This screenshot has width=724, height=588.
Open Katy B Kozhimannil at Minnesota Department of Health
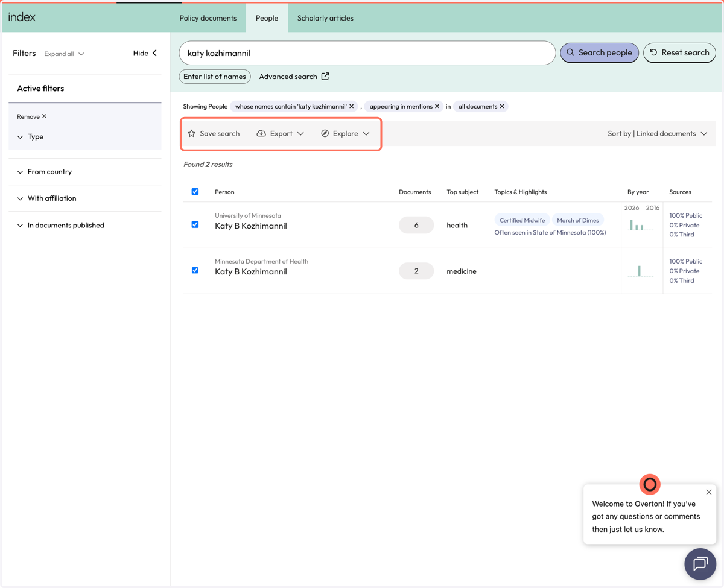251,271
